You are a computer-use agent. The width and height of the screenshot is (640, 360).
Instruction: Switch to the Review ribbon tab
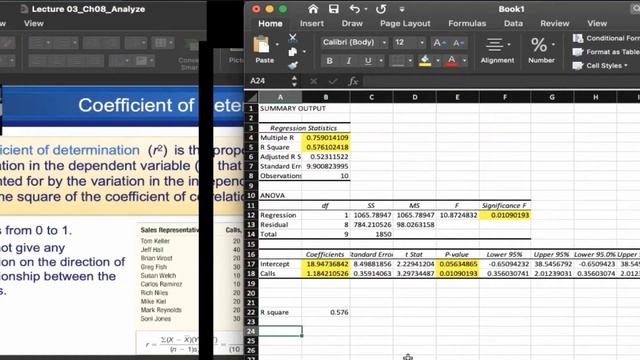click(554, 24)
